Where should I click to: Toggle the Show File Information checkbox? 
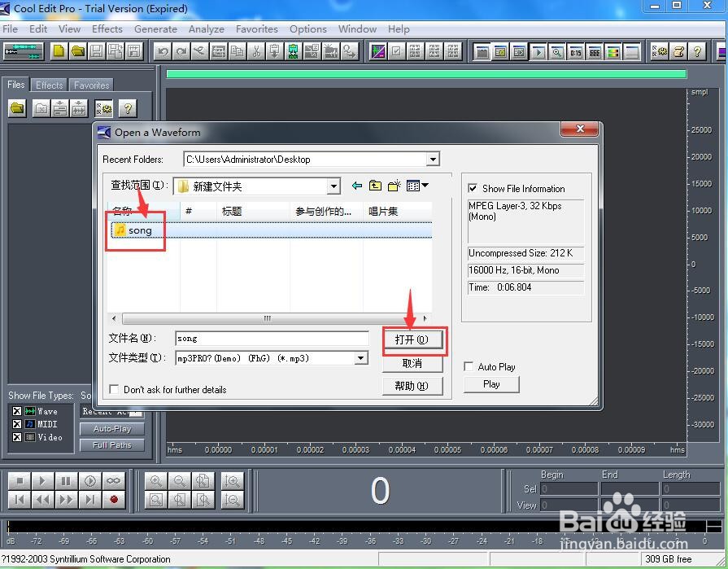click(x=473, y=188)
